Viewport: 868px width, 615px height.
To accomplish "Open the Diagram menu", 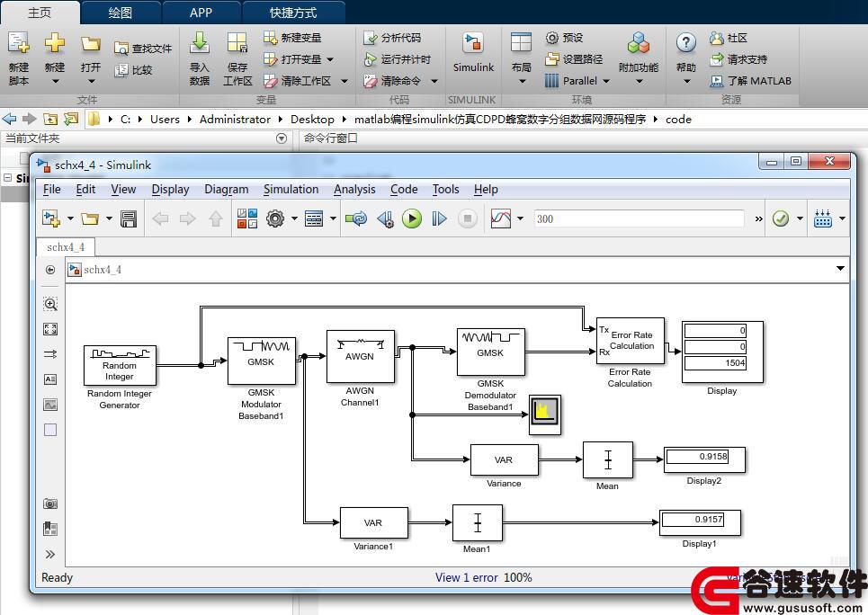I will pos(227,190).
